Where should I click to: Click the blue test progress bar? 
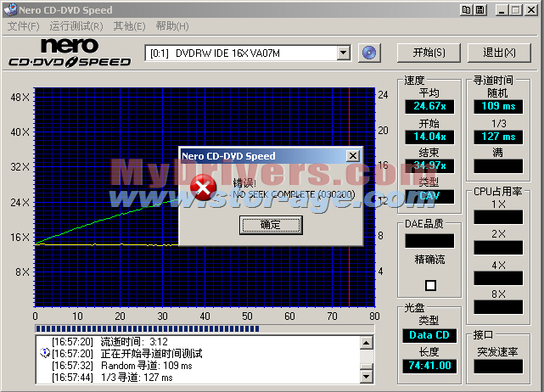pos(204,328)
